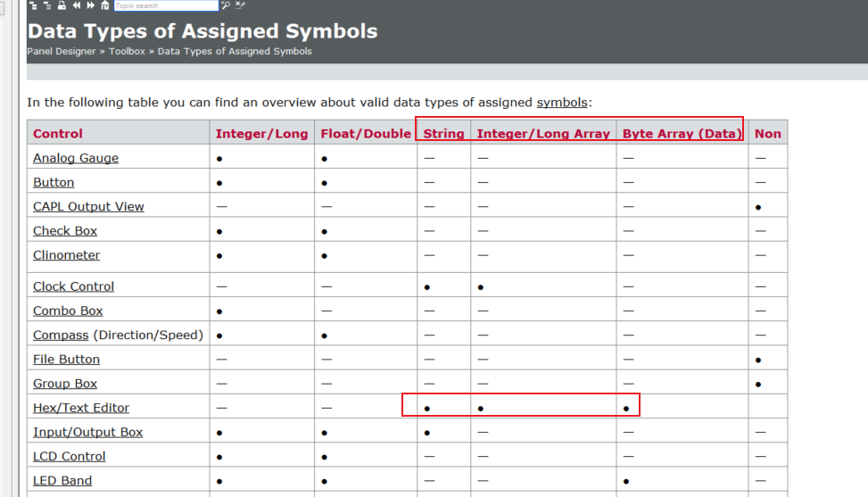The width and height of the screenshot is (868, 497).
Task: Follow the symbols link in intro sentence
Action: [x=562, y=103]
